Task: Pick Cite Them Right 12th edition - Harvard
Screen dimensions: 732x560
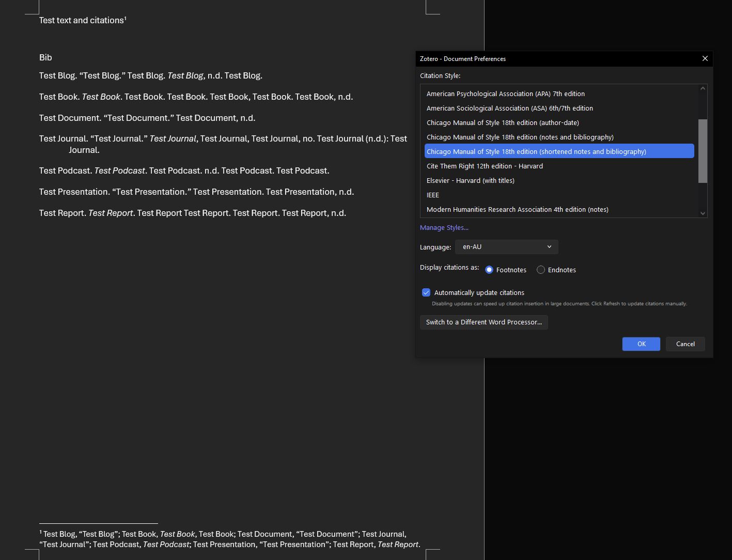Action: coord(559,166)
